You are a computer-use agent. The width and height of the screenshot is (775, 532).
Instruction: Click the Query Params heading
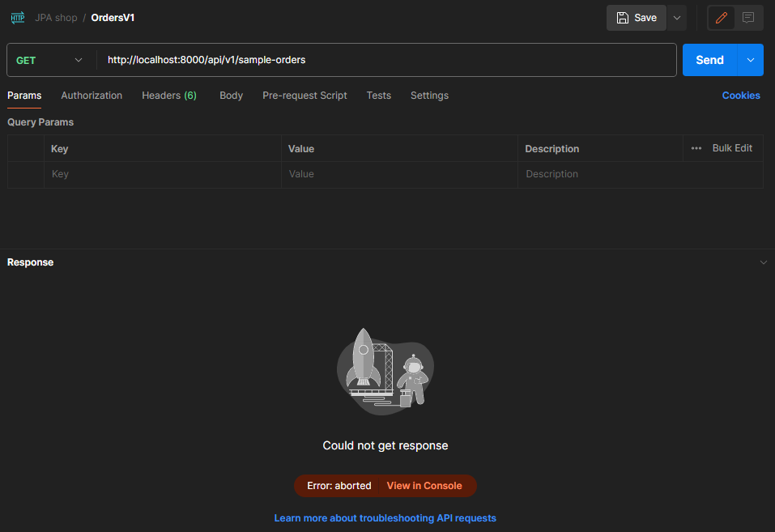click(40, 122)
